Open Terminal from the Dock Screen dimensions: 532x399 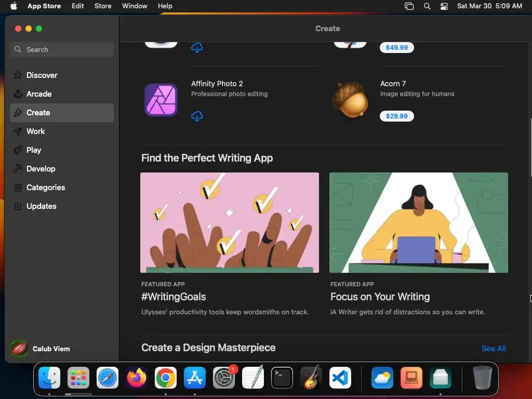click(x=282, y=378)
